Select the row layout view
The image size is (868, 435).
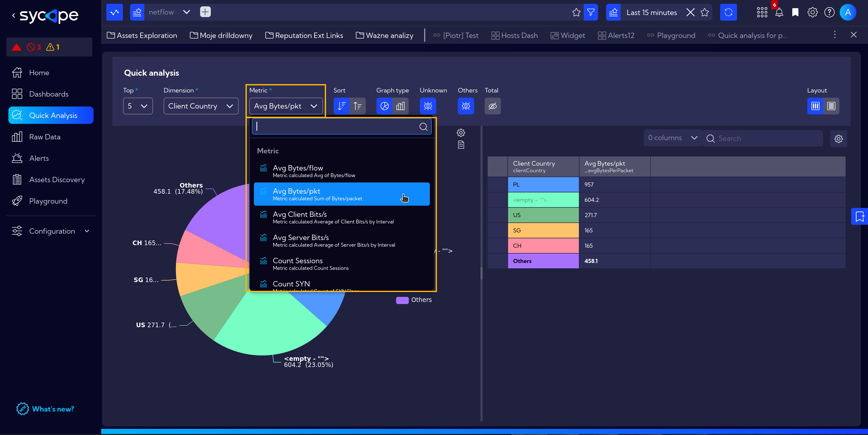(x=831, y=106)
